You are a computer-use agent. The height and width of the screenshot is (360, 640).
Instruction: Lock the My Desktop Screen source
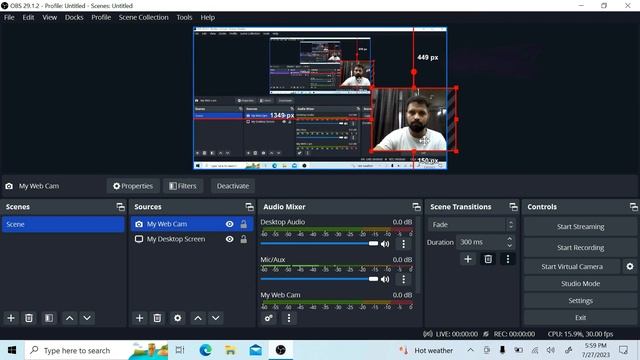[x=244, y=239]
